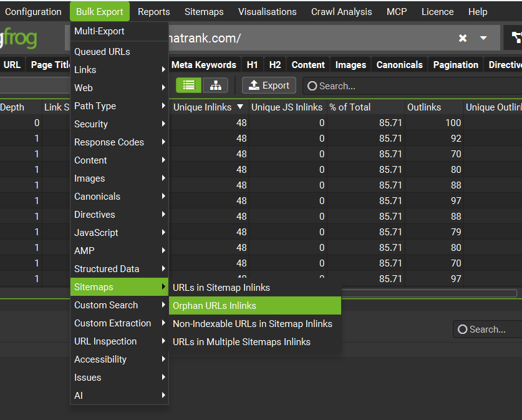Viewport: 522px width, 420px height.
Task: Expand the AMP submenu
Action: [x=119, y=250]
